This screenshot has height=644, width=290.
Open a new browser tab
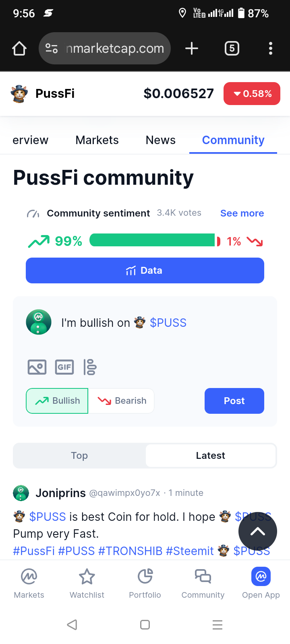(x=192, y=49)
